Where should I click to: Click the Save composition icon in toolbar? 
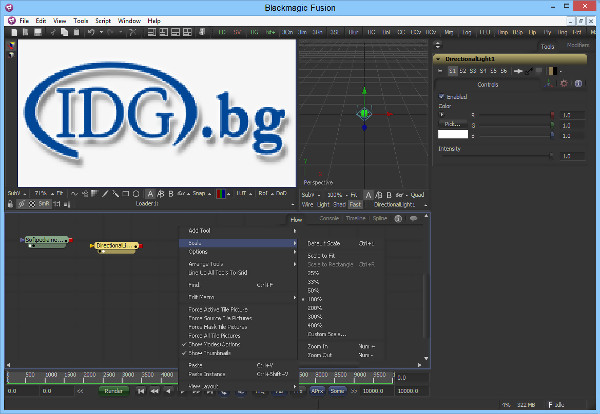pos(38,32)
